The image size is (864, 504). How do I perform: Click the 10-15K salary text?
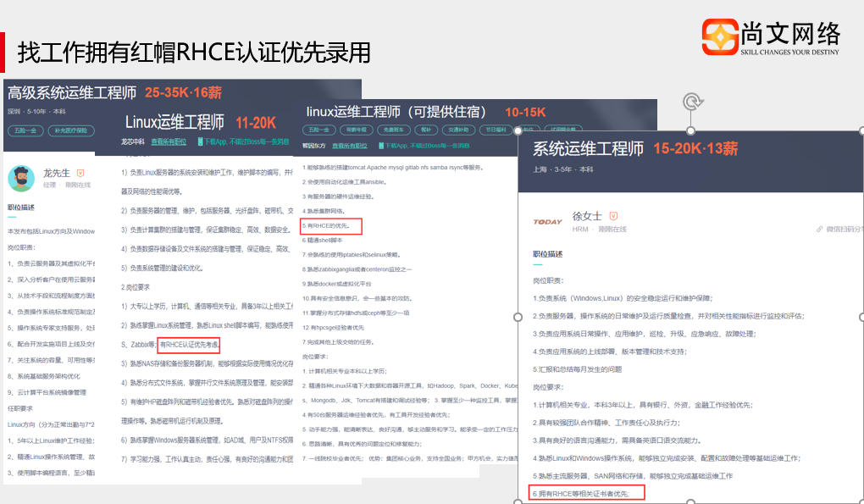525,113
